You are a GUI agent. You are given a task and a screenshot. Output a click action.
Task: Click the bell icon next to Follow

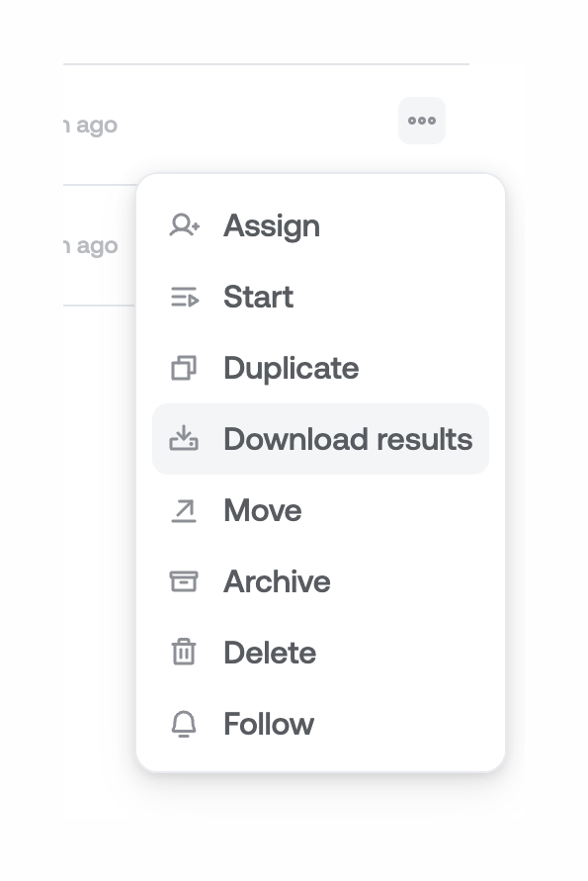[184, 724]
